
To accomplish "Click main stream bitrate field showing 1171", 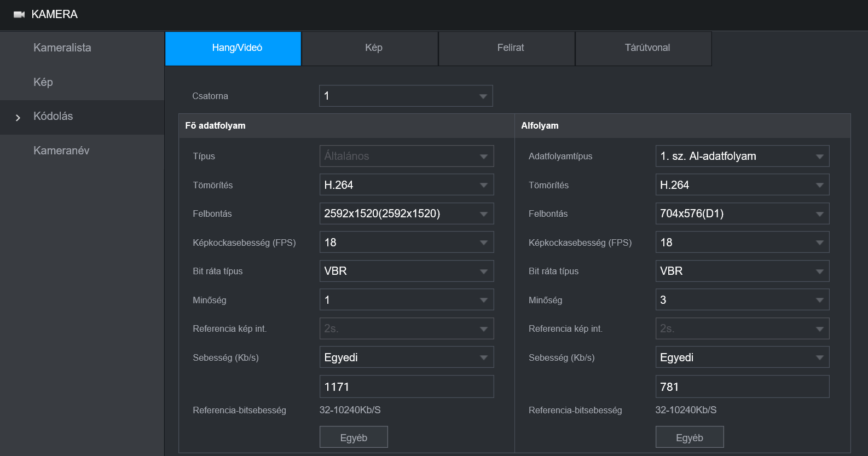I will (x=406, y=386).
